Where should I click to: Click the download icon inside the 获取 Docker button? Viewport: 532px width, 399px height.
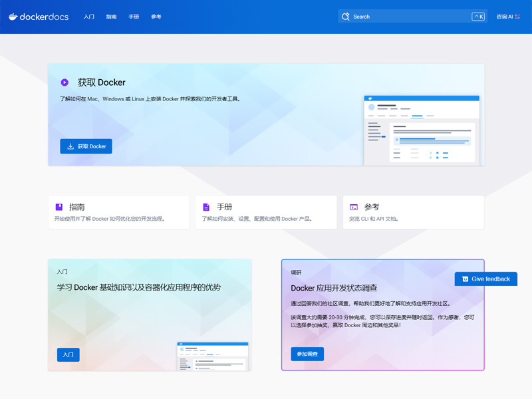[x=72, y=146]
